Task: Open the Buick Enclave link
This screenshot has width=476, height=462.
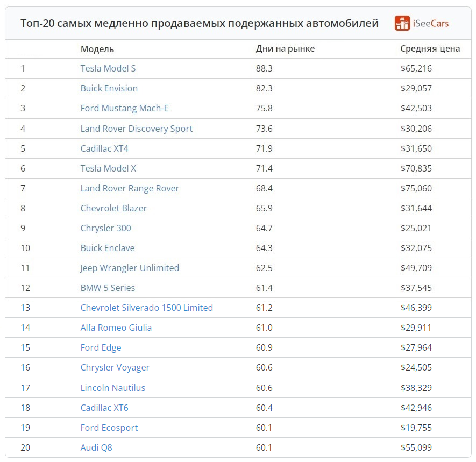Action: (108, 248)
